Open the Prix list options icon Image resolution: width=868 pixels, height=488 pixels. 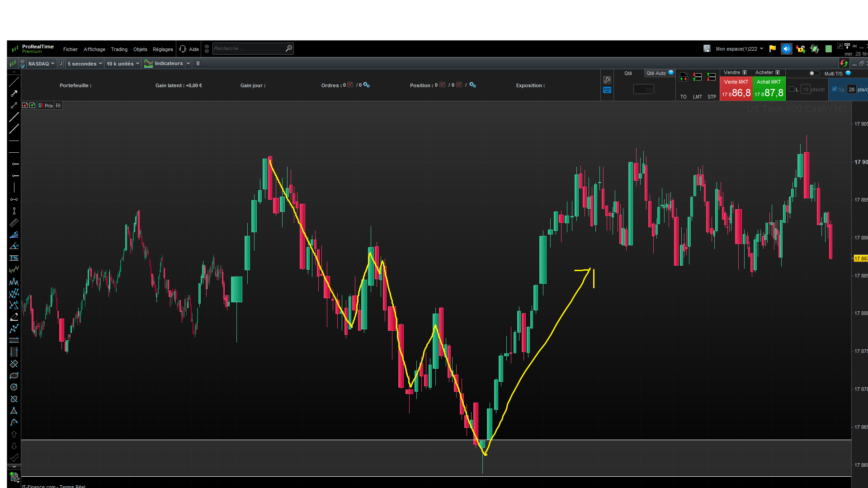click(x=58, y=106)
